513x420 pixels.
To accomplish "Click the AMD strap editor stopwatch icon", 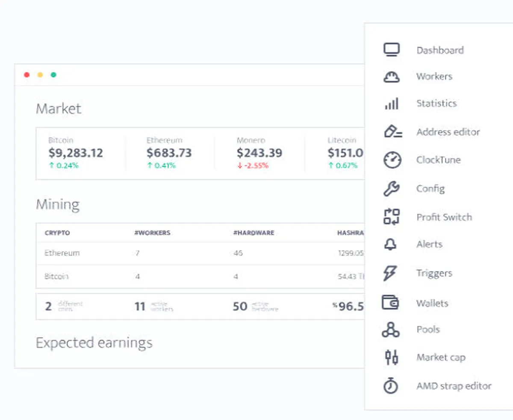I will click(390, 385).
